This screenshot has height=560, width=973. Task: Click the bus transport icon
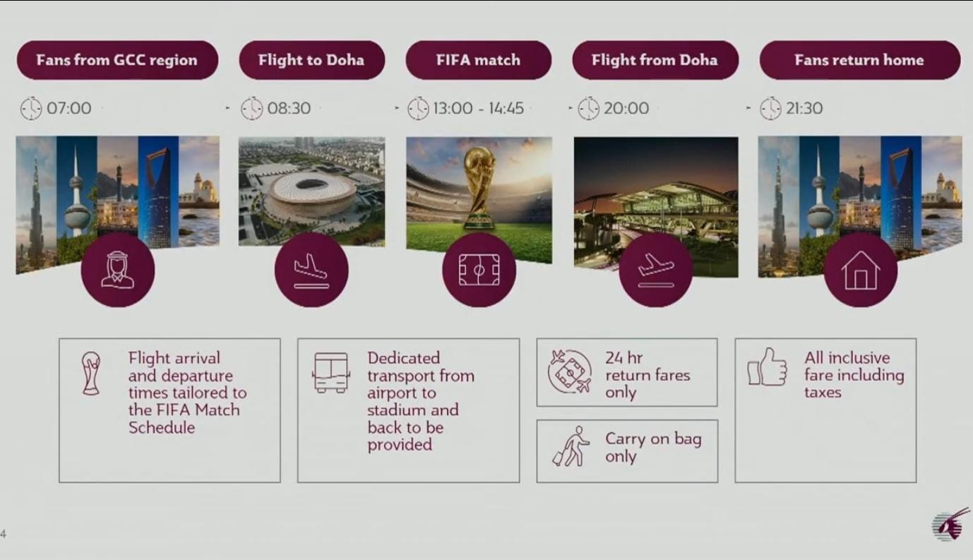331,372
